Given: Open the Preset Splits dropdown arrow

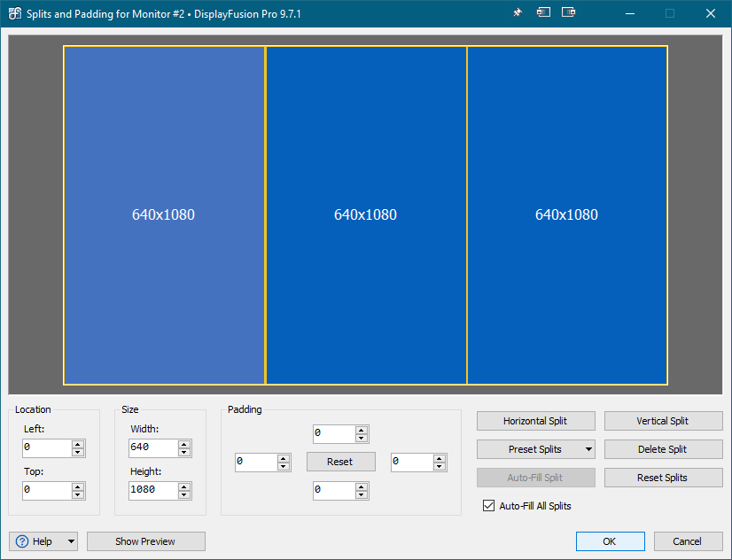Looking at the screenshot, I should [x=588, y=449].
